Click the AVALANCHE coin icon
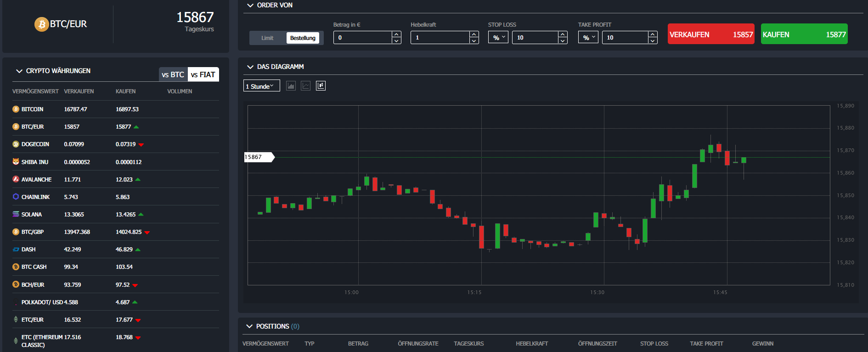The height and width of the screenshot is (352, 868). pos(16,179)
